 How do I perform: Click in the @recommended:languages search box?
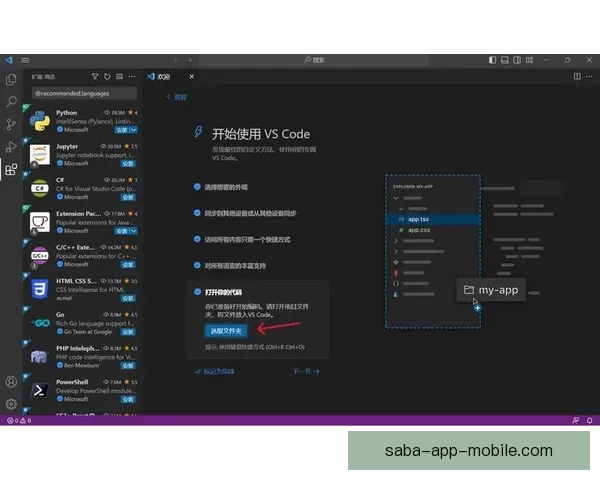coord(84,93)
